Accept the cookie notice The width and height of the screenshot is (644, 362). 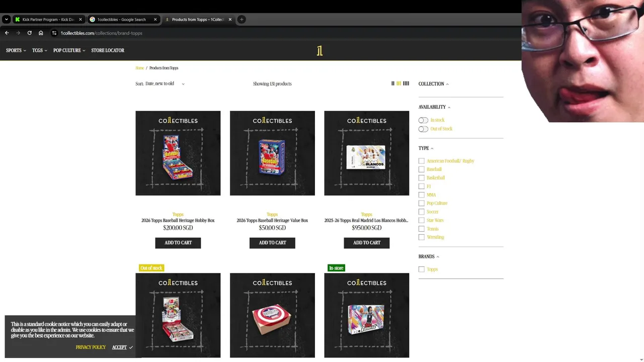click(122, 347)
